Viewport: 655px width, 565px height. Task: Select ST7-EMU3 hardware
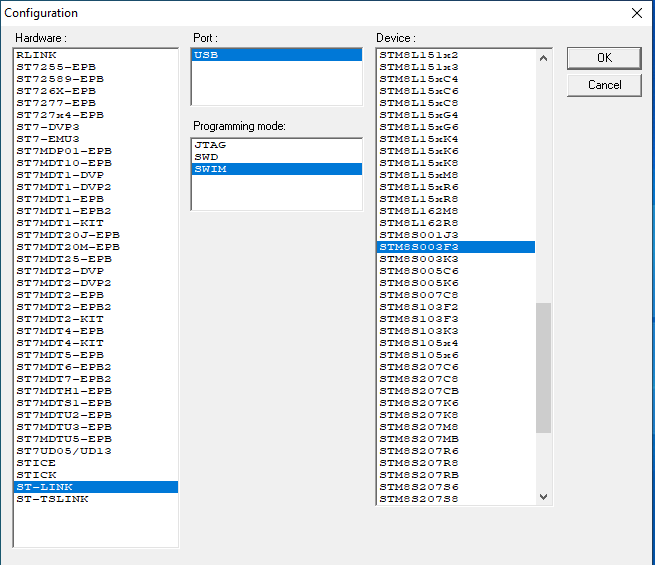(96, 139)
